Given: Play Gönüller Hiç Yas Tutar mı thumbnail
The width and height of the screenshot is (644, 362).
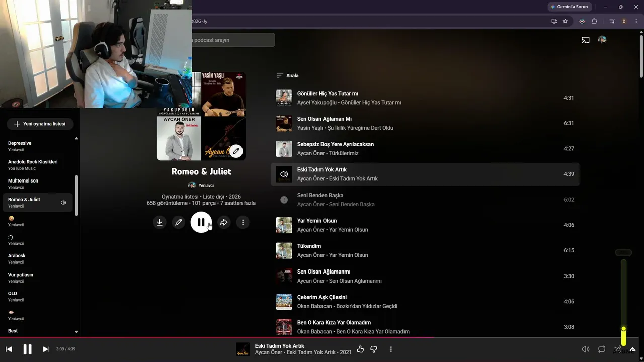Looking at the screenshot, I should [284, 98].
